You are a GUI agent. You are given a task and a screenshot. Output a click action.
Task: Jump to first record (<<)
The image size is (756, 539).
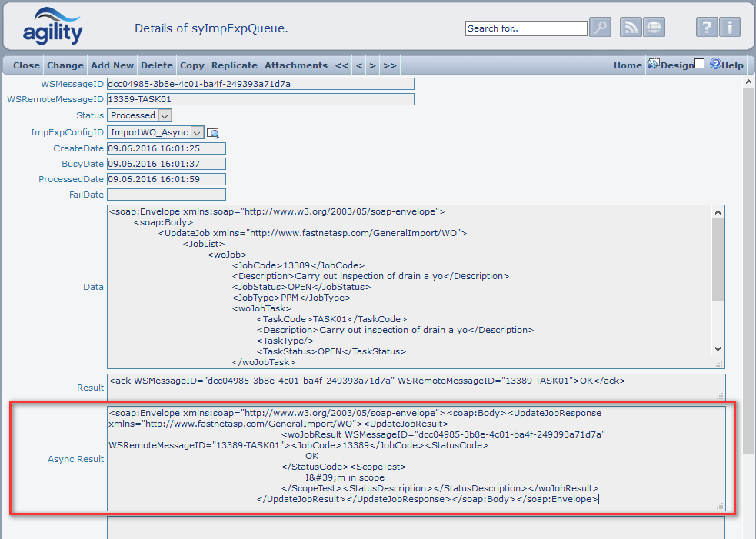(341, 65)
